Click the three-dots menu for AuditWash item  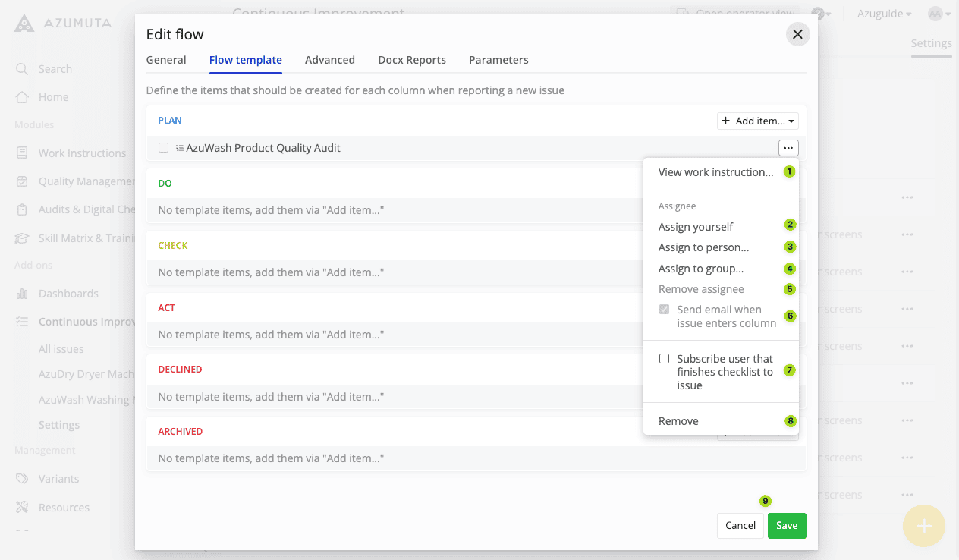[788, 148]
